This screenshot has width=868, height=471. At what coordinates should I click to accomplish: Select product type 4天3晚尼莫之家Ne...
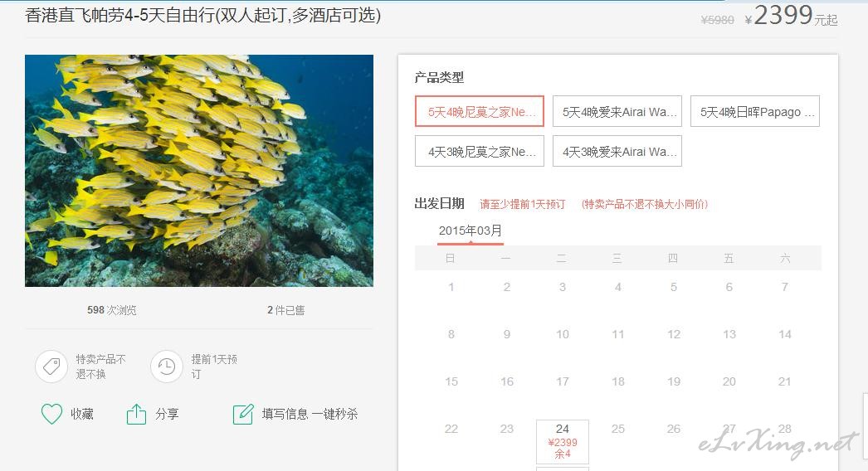[480, 151]
